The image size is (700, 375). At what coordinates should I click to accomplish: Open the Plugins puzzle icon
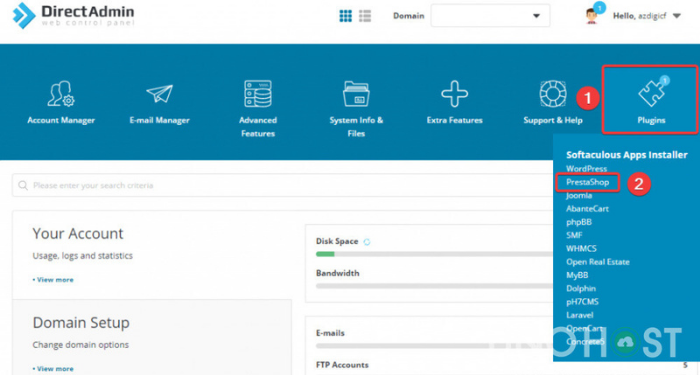pos(651,92)
